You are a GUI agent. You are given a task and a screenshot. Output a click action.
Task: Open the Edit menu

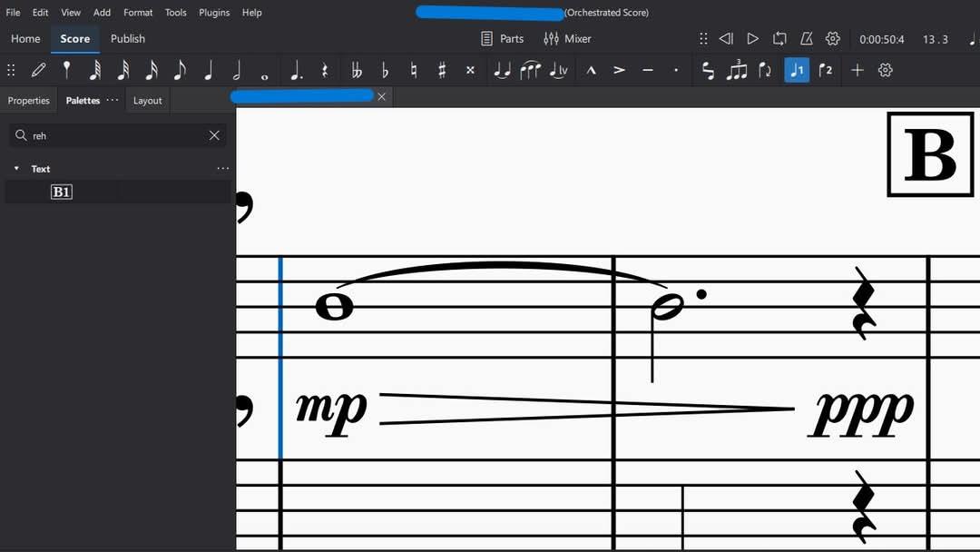41,13
